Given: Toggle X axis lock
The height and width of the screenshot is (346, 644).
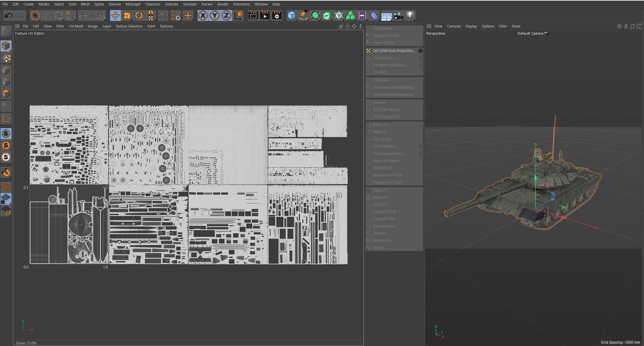Looking at the screenshot, I should [203, 15].
